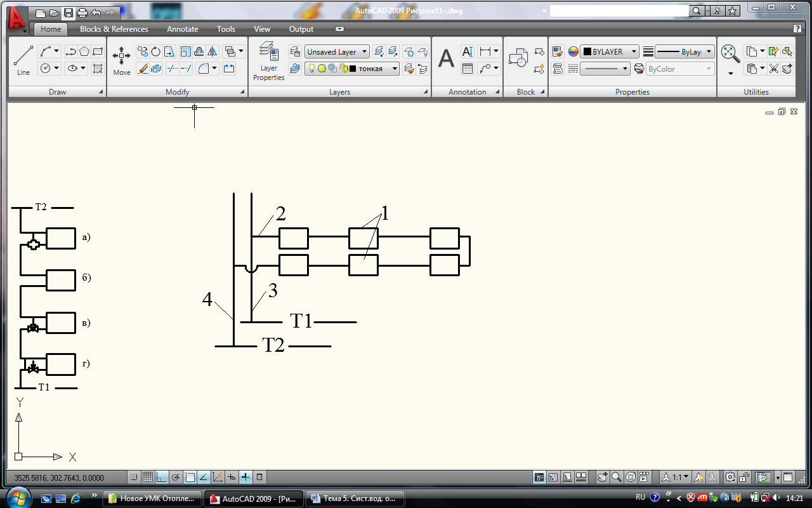Select the Scale tool in Modify panel
The image size is (812, 508).
coord(185,52)
